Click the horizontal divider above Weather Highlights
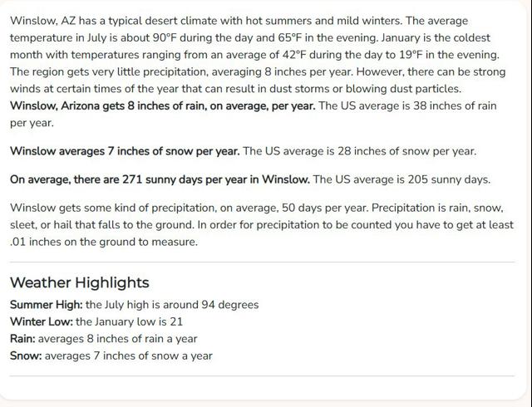The height and width of the screenshot is (407, 532). tap(263, 262)
